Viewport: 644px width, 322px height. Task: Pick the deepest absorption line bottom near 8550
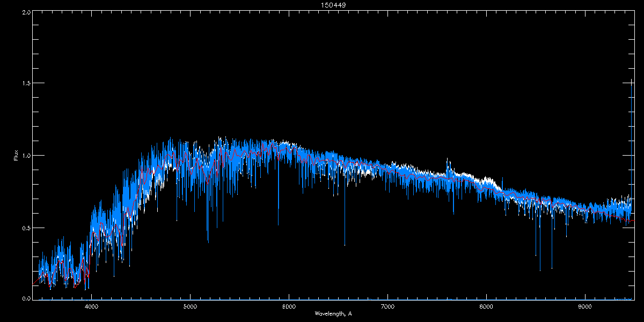tap(540, 270)
